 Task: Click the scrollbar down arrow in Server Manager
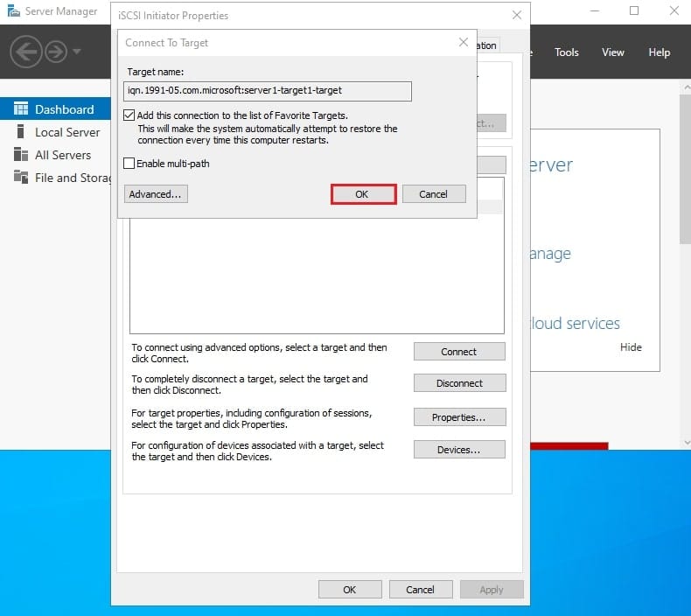(x=686, y=443)
